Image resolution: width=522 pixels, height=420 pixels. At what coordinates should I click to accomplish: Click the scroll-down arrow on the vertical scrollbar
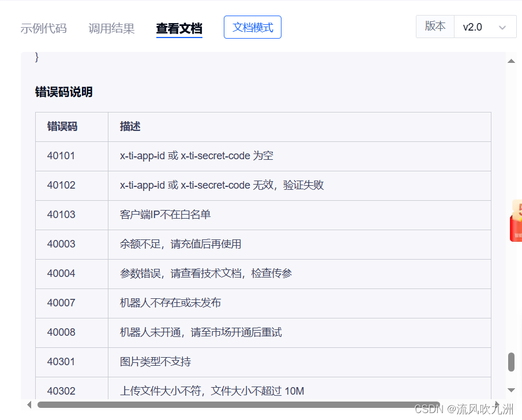tap(510, 389)
